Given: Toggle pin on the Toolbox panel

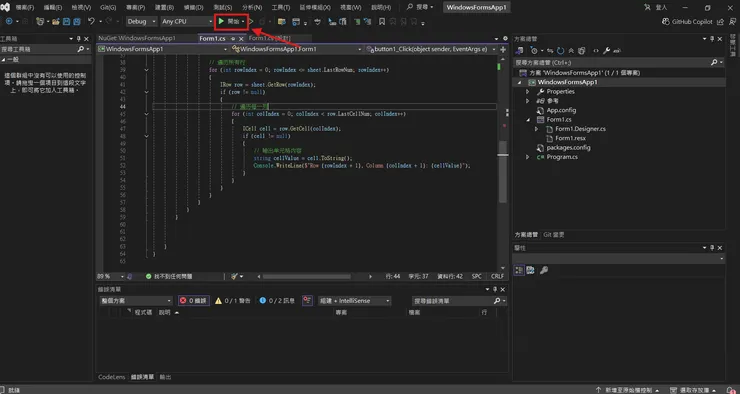Looking at the screenshot, I should pyautogui.click(x=79, y=39).
